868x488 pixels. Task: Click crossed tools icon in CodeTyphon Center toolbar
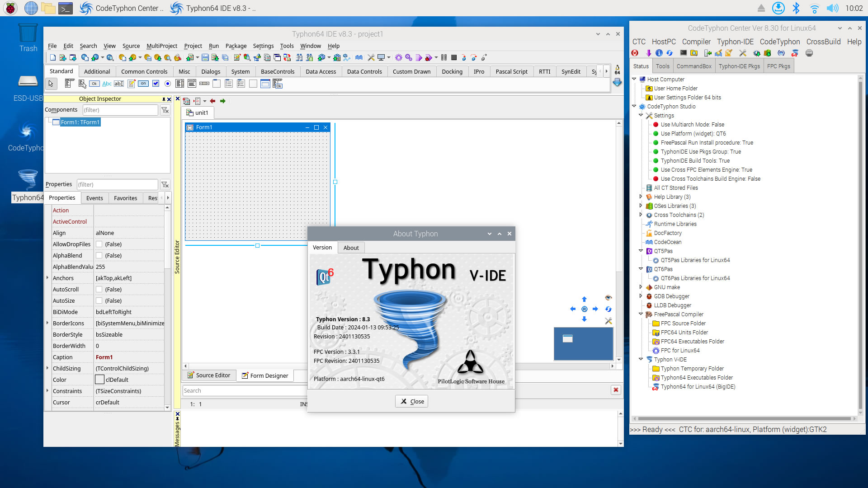point(743,53)
